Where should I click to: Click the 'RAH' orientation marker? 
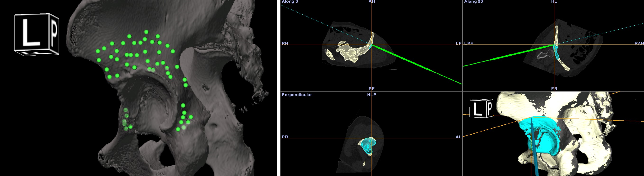tap(639, 43)
